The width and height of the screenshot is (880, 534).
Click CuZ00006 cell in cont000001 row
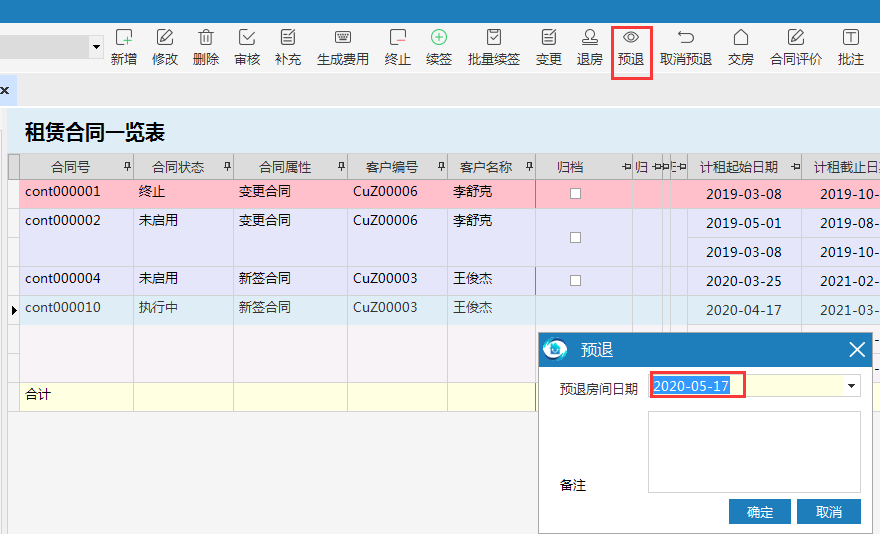[x=397, y=194]
